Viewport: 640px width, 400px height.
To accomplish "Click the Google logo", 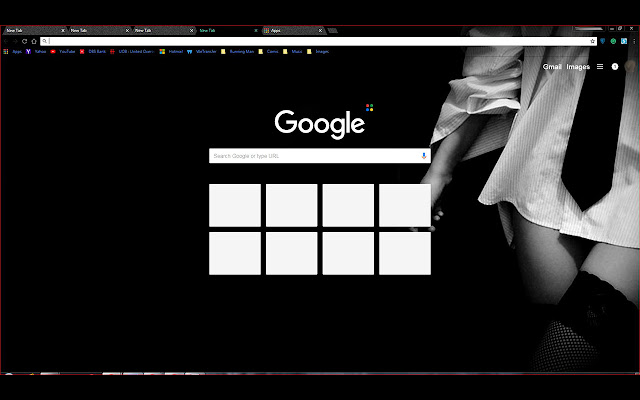I will coord(320,124).
